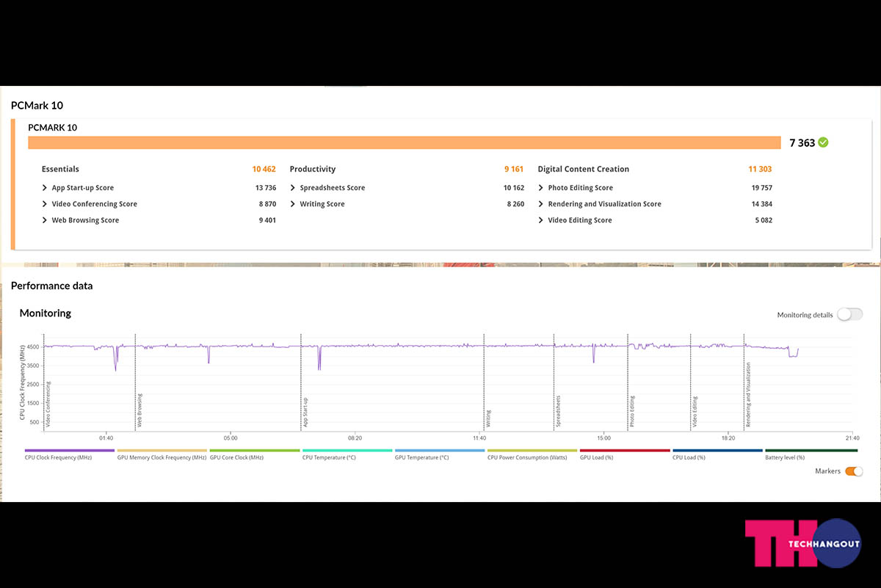Select the CPU Clock Frequency legend swatch
Viewport: 881px width, 588px height.
pos(70,451)
